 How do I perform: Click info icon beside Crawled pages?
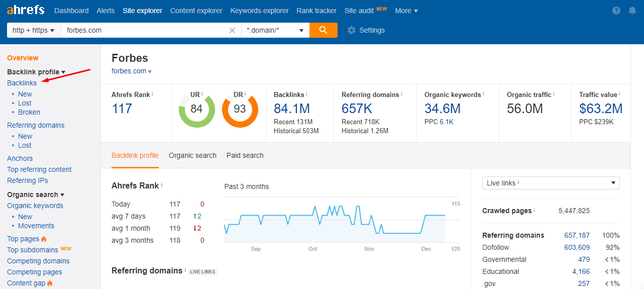(x=534, y=210)
